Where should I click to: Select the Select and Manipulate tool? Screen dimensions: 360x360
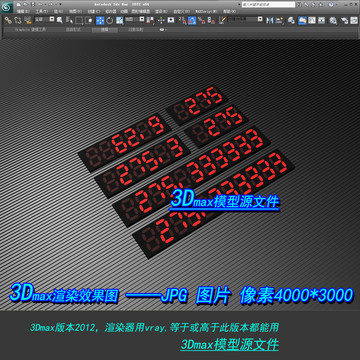[161, 20]
